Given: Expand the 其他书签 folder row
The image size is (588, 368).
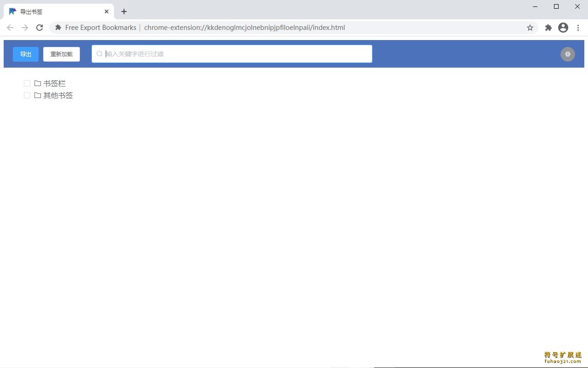Looking at the screenshot, I should [58, 95].
